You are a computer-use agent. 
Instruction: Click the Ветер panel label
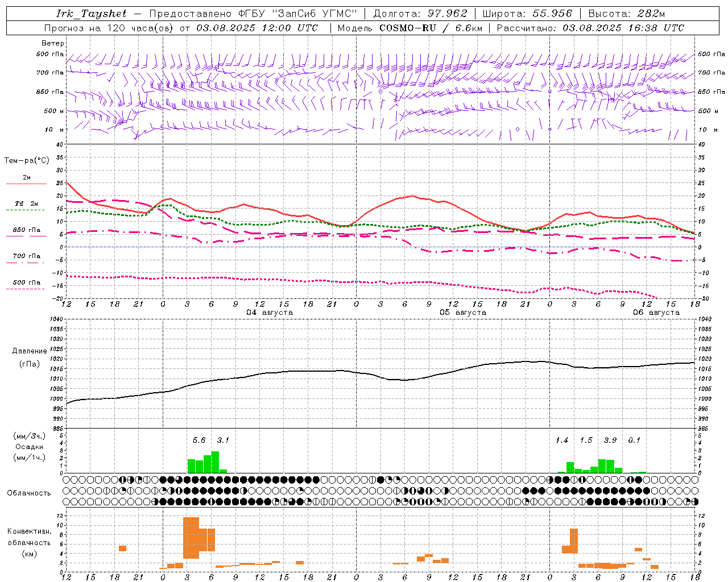click(53, 43)
